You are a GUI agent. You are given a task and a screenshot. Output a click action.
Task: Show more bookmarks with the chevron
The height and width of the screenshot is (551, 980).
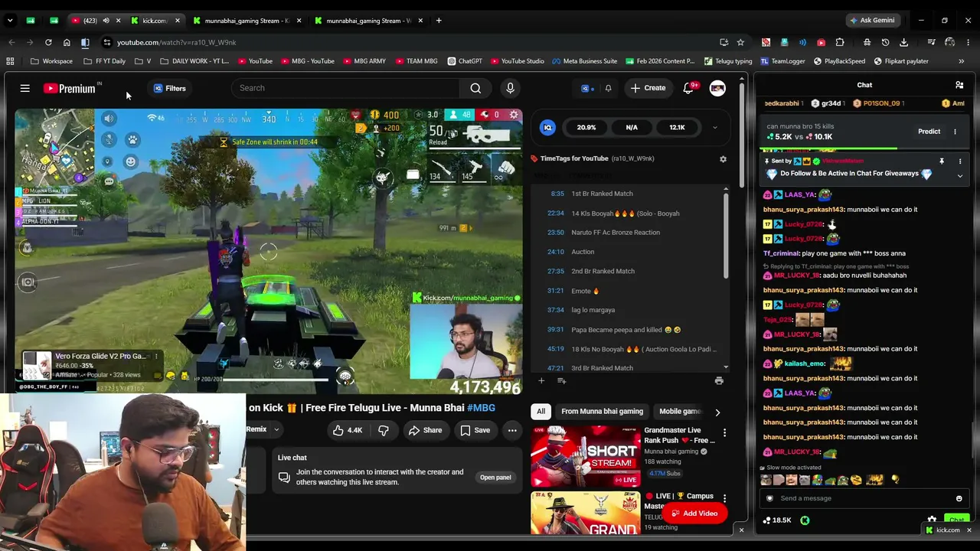[962, 61]
